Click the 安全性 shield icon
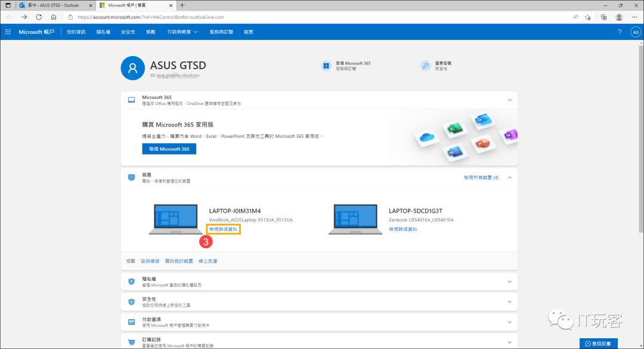 (x=131, y=301)
